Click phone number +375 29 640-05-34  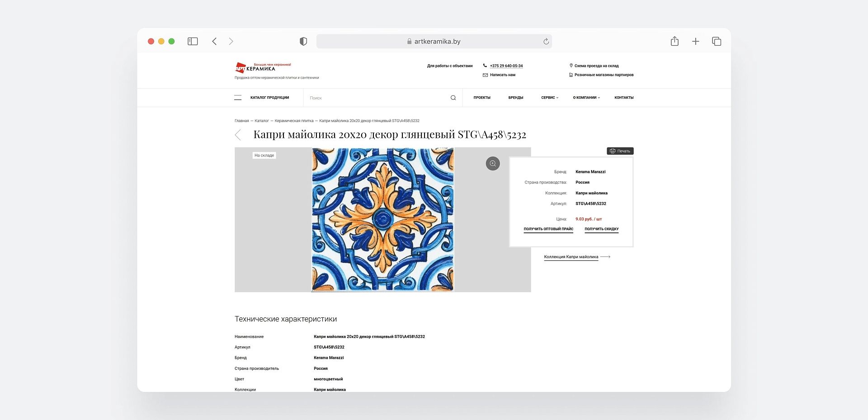coord(506,66)
